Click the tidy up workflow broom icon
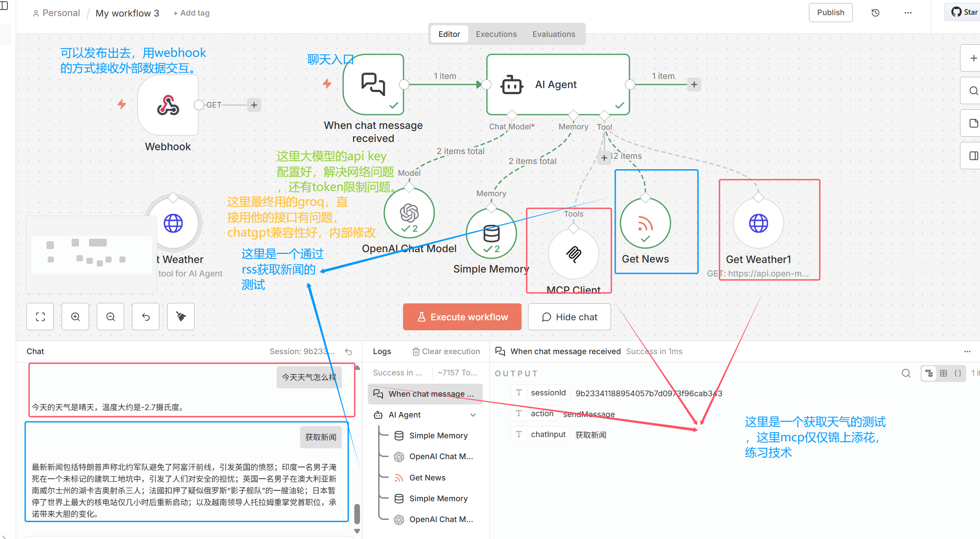This screenshot has height=539, width=980. pos(181,317)
